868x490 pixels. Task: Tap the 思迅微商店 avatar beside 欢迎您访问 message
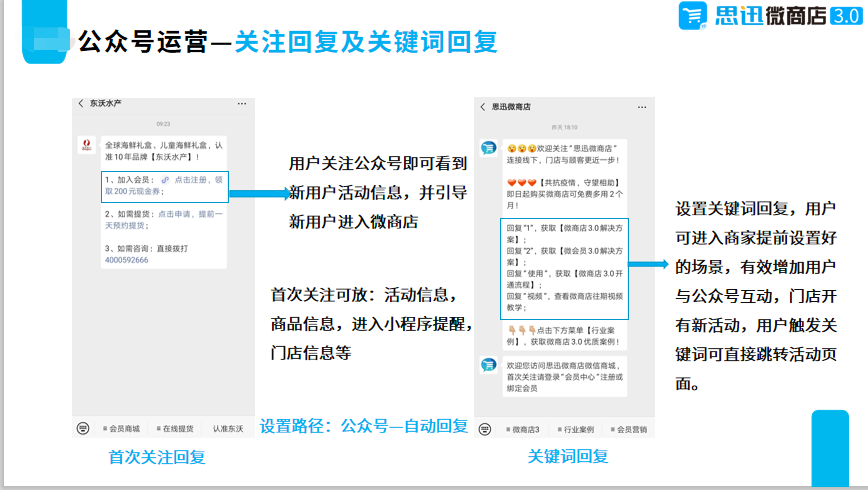[x=489, y=365]
